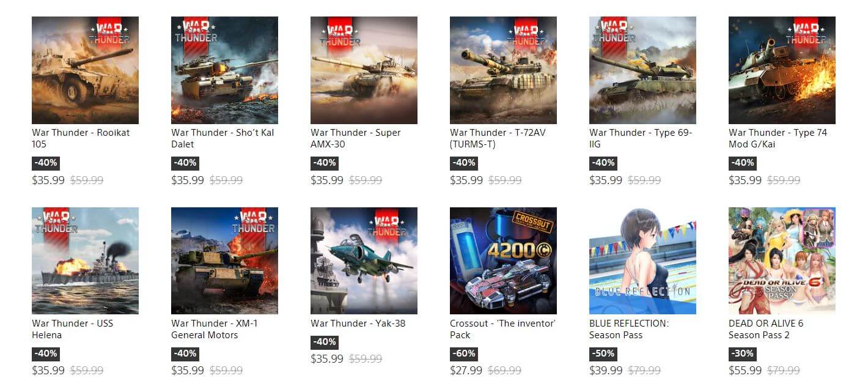Open the XM-1 General Motors tank image

pos(224,261)
